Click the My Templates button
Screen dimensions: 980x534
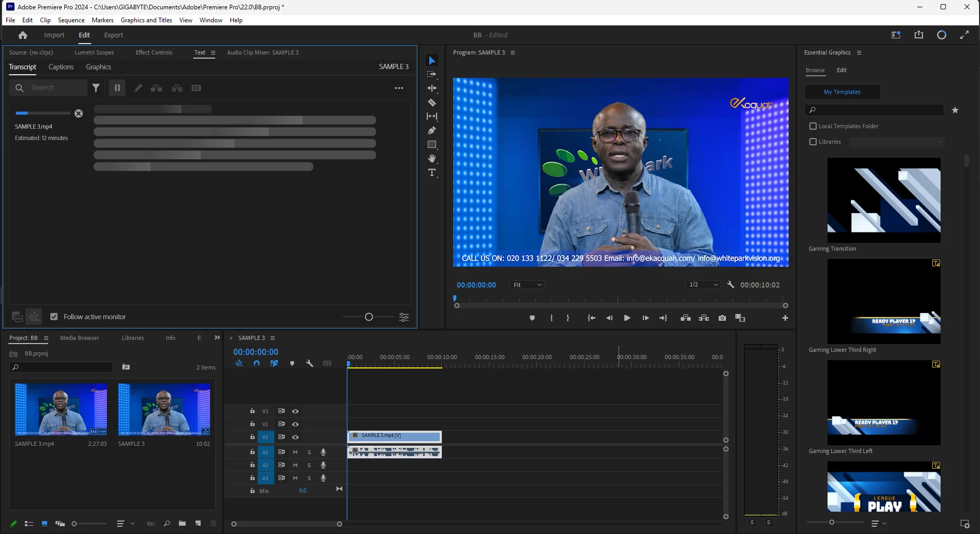(x=842, y=92)
